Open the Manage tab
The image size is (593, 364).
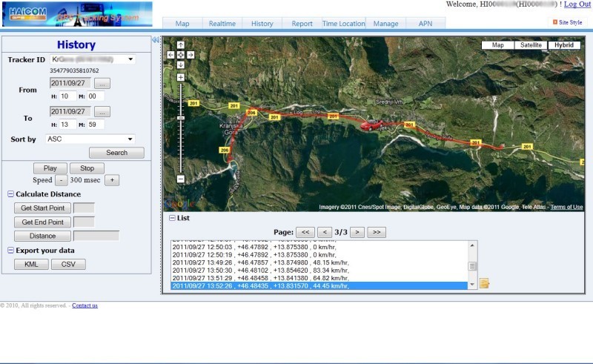[x=385, y=24]
